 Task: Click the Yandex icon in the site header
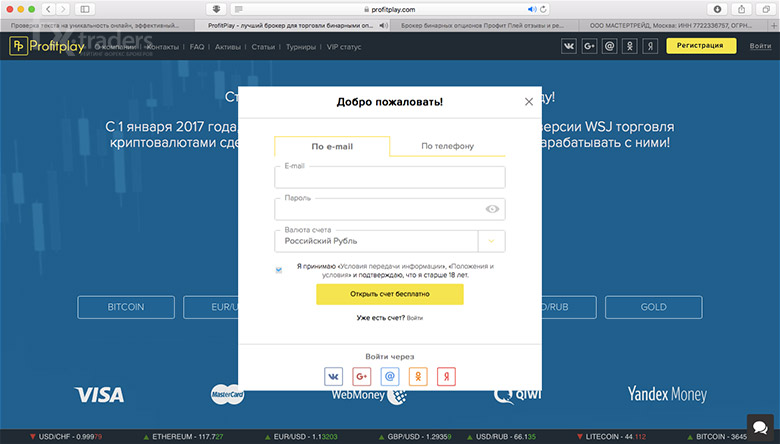coord(650,46)
